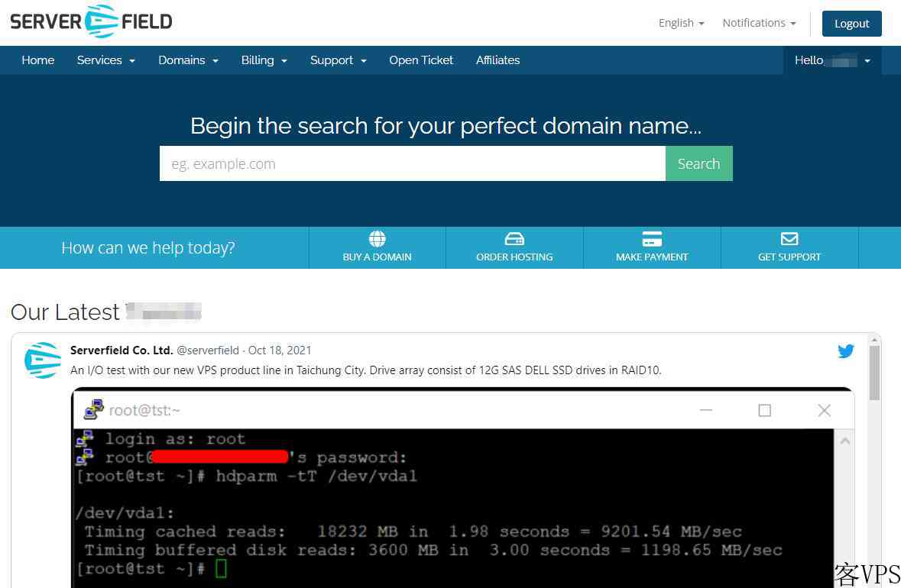Open the English language dropdown
The width and height of the screenshot is (901, 588).
(682, 23)
